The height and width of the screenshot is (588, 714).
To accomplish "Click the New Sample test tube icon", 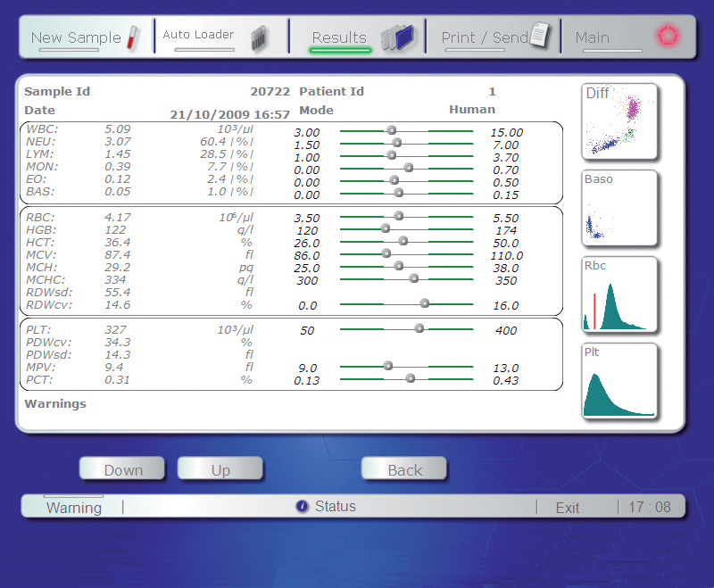I will tap(134, 37).
